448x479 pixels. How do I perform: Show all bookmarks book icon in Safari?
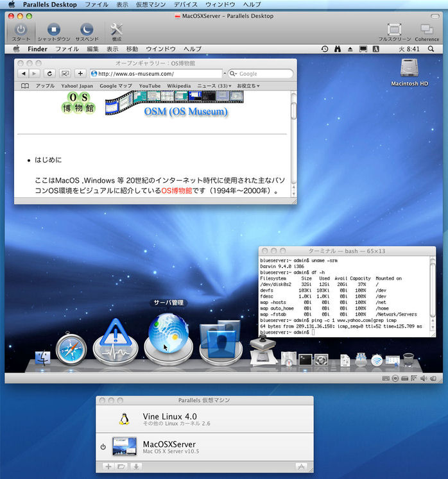click(25, 86)
